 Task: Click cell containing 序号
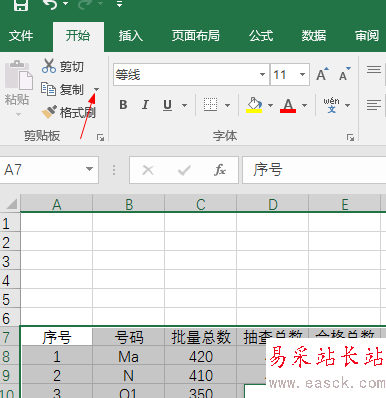[57, 337]
